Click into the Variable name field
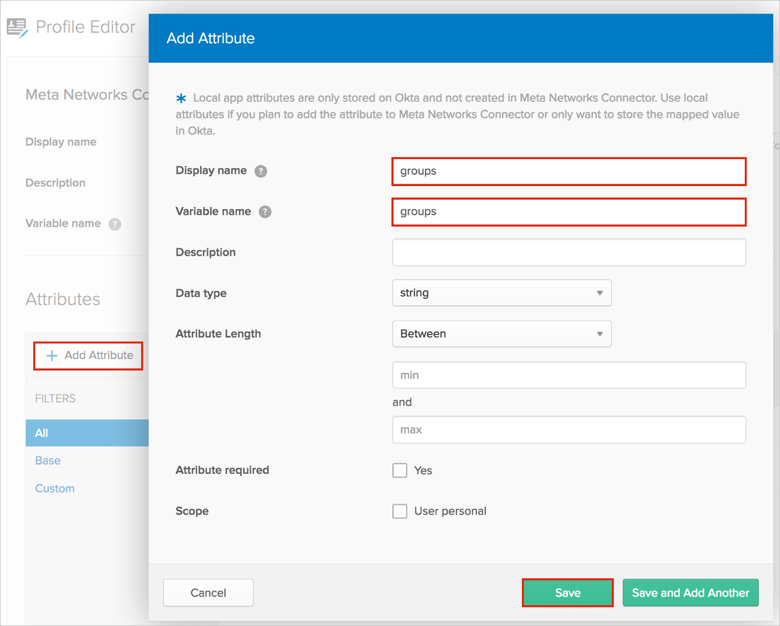The width and height of the screenshot is (780, 626). 568,212
